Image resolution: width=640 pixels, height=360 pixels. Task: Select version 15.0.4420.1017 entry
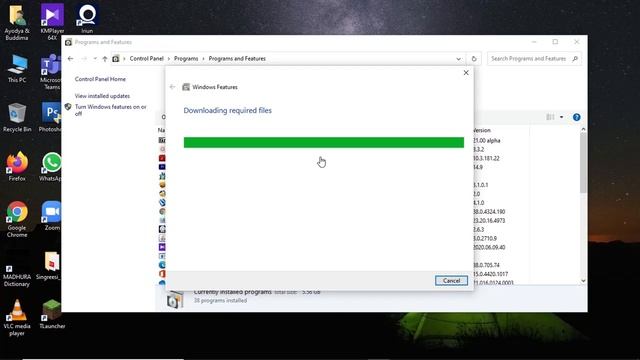pos(490,274)
